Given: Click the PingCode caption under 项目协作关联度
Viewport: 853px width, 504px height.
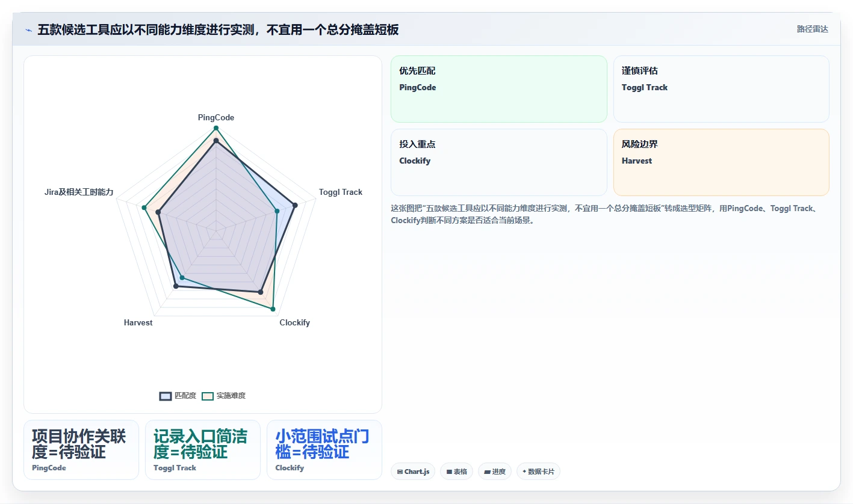Looking at the screenshot, I should click(49, 468).
